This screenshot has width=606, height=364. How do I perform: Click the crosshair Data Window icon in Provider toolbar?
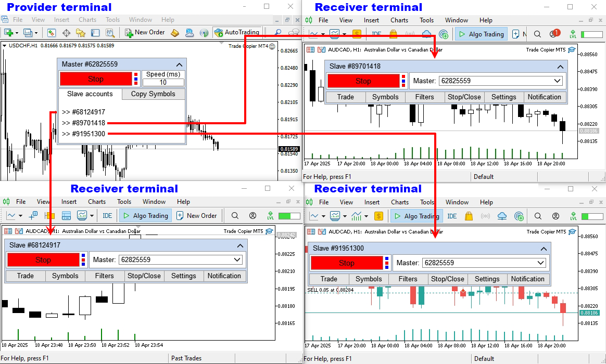67,33
